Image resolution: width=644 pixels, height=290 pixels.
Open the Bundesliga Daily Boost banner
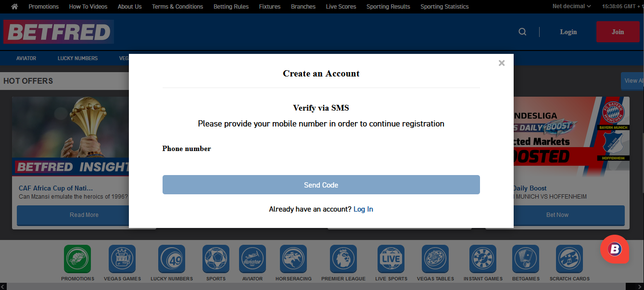pyautogui.click(x=571, y=138)
